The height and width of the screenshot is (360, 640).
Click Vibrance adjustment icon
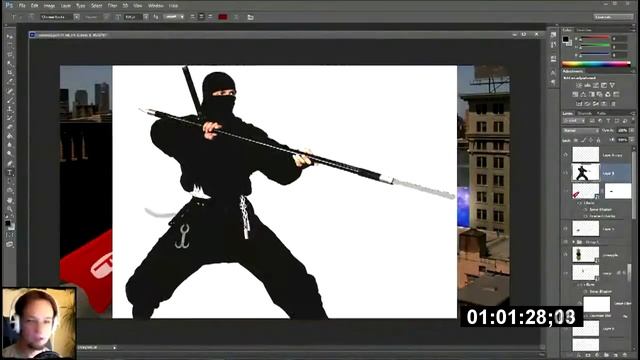pos(612,85)
